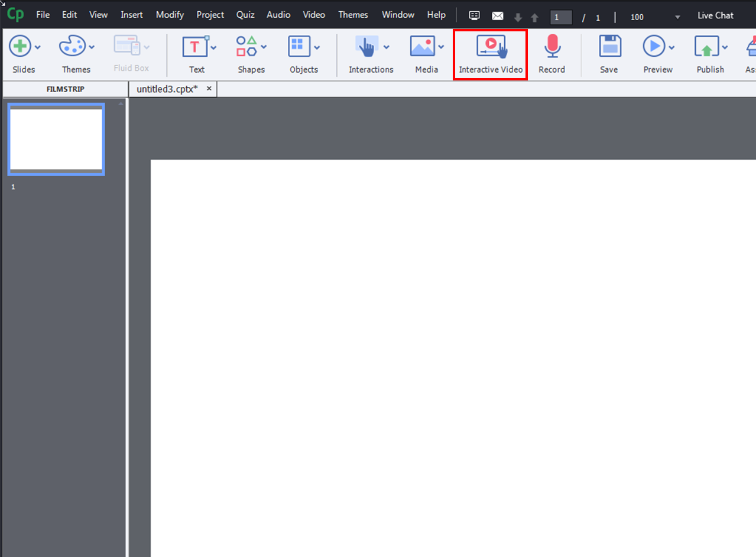
Task: Open the Modify menu
Action: [x=170, y=15]
